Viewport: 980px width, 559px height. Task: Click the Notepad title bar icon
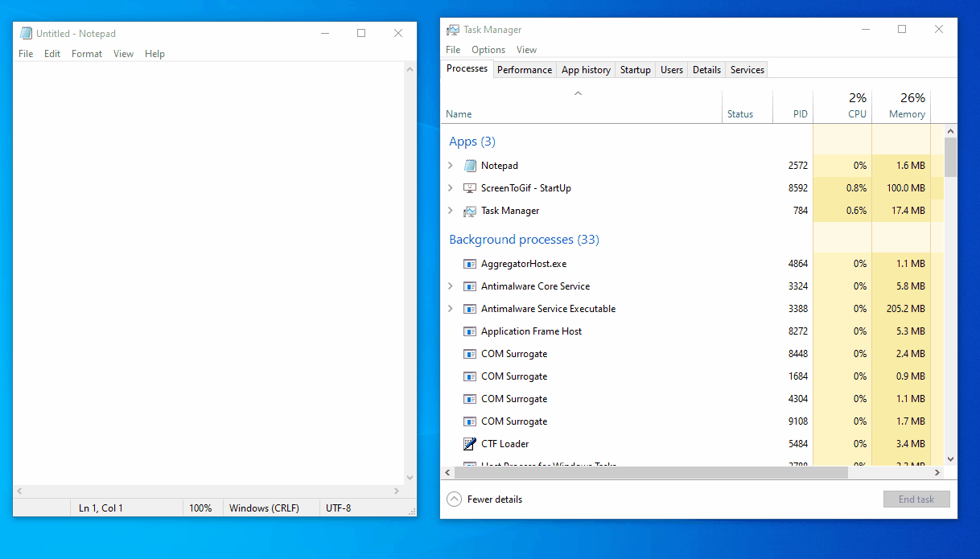tap(27, 33)
